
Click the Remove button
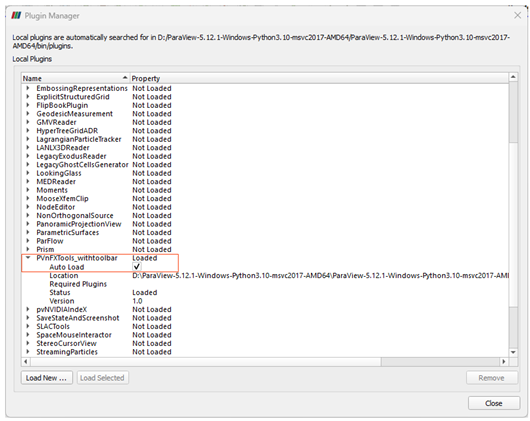point(491,378)
